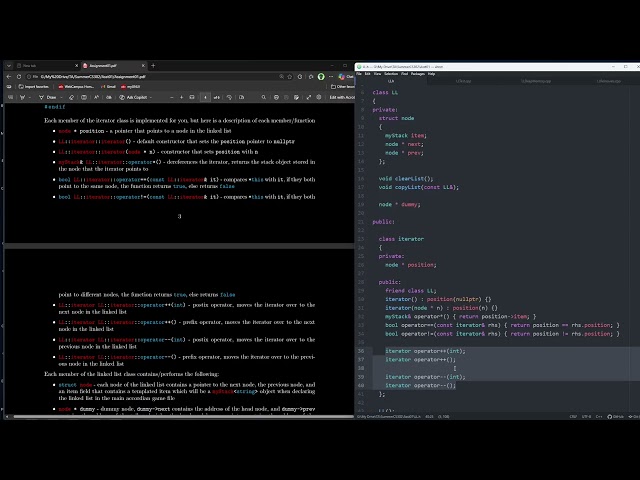Image resolution: width=640 pixels, height=480 pixels.
Task: Go back in the browser
Action: tap(9, 76)
